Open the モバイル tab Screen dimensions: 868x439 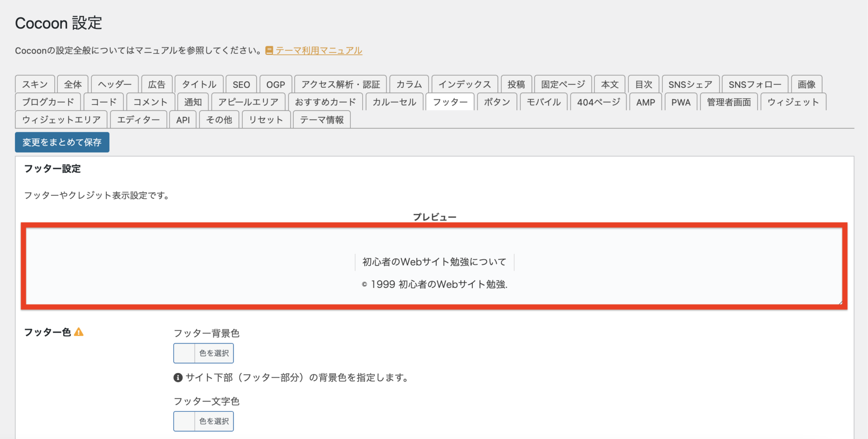544,102
